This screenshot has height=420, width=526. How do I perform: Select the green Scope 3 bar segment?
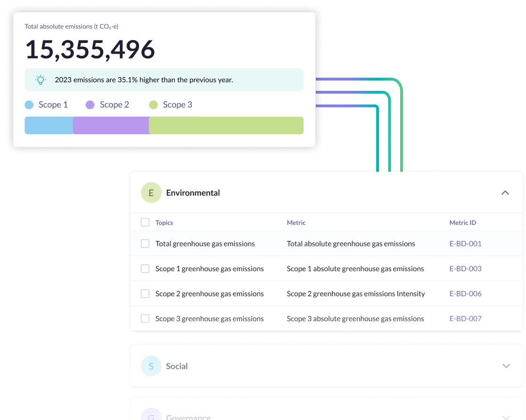pos(226,125)
